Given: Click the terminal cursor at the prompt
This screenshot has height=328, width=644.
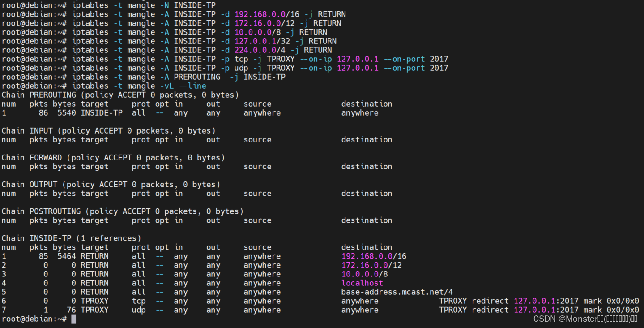Looking at the screenshot, I should point(73,319).
